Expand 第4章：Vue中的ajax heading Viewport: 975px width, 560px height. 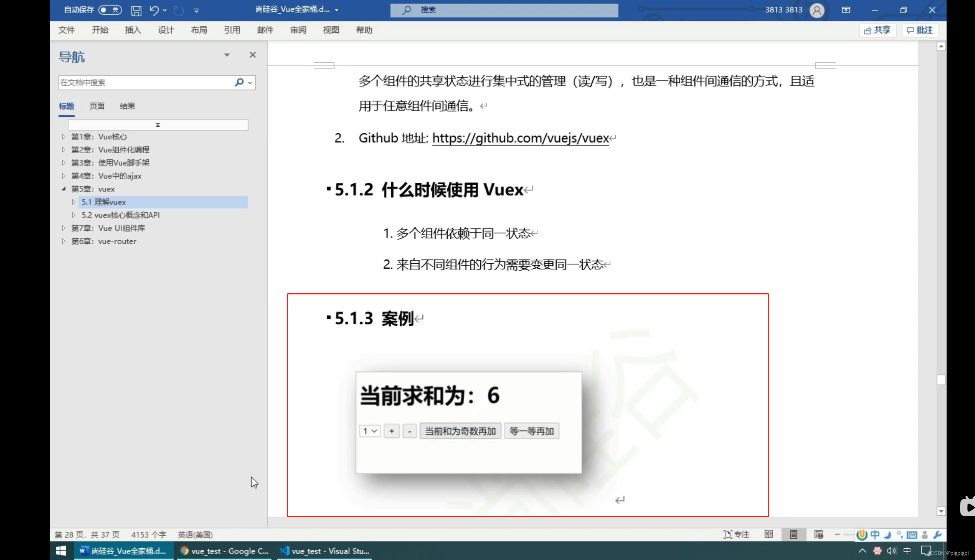(63, 176)
